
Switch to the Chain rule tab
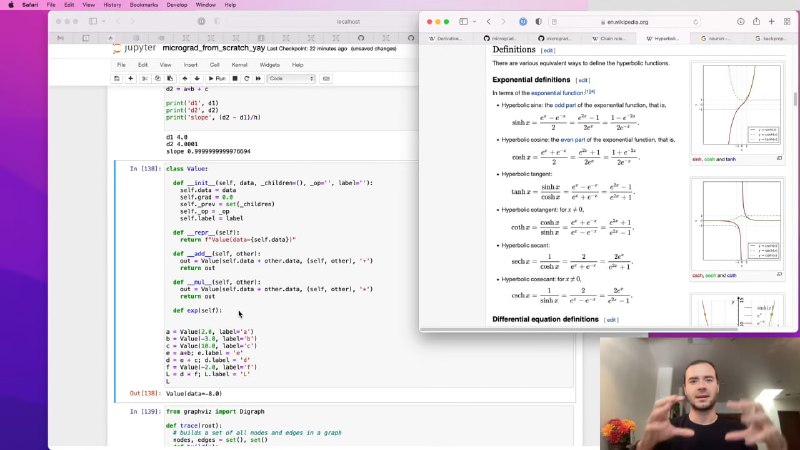click(x=609, y=38)
